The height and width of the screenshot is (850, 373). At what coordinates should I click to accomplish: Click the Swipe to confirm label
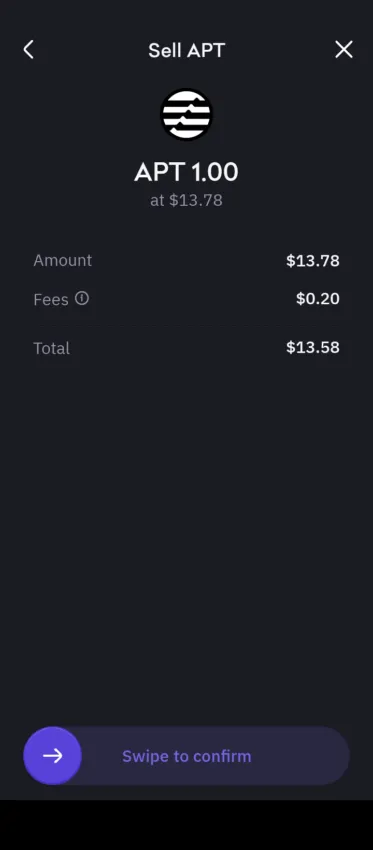tap(186, 756)
